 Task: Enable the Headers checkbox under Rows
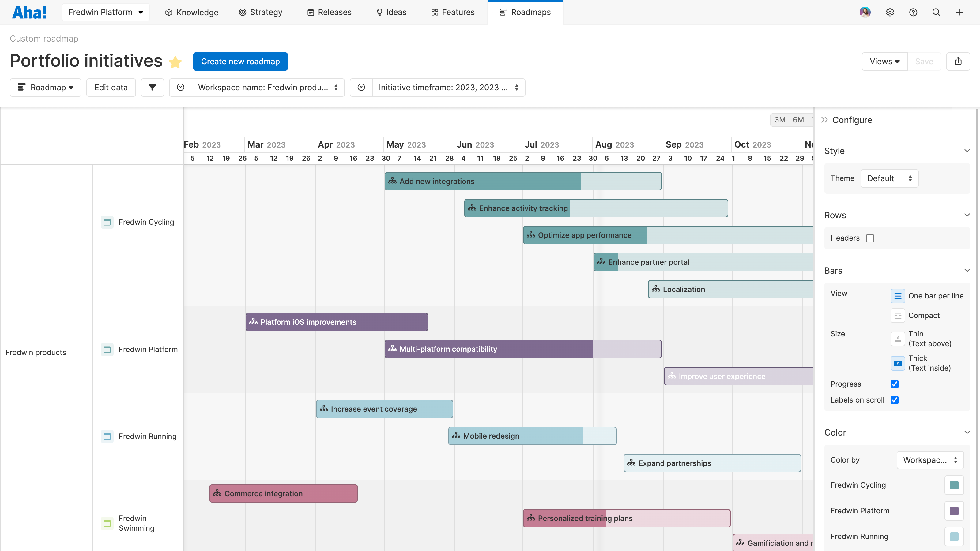pos(870,238)
